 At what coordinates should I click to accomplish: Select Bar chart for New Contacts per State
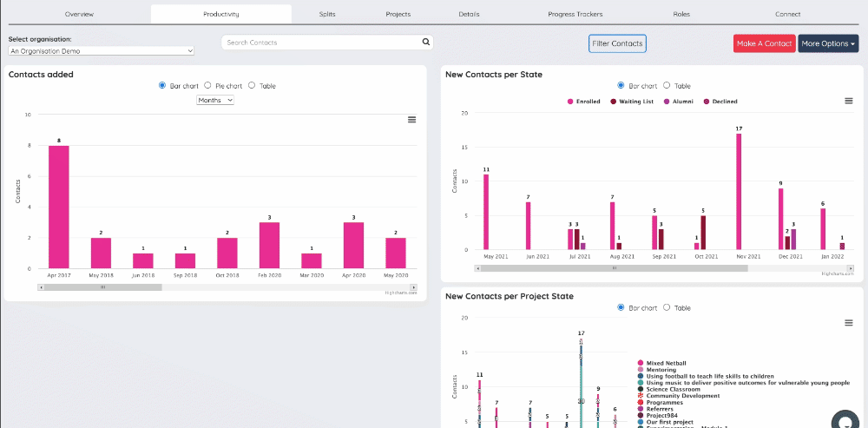pos(621,85)
